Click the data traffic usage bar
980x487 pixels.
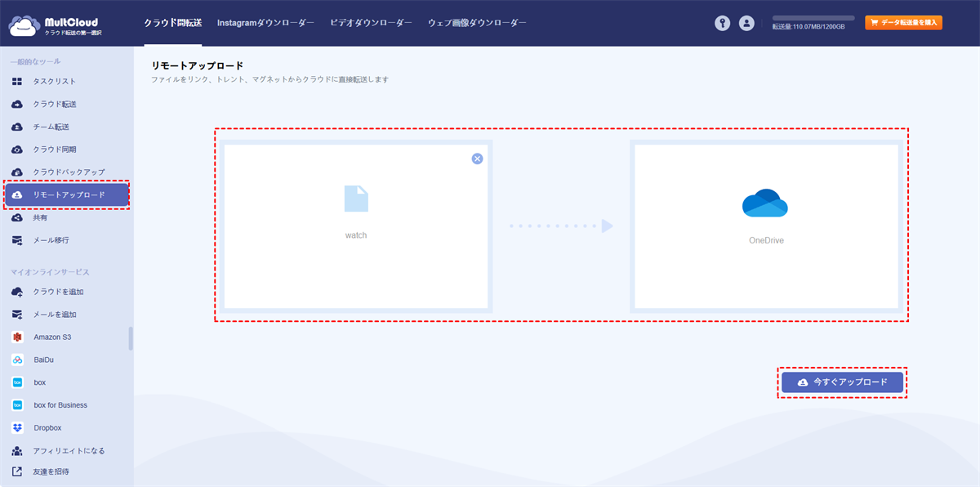(813, 18)
